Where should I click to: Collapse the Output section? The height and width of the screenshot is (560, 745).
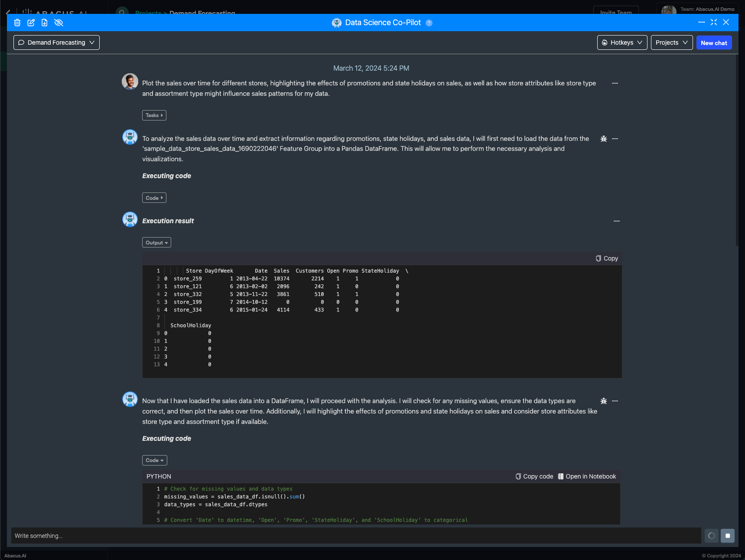[156, 243]
